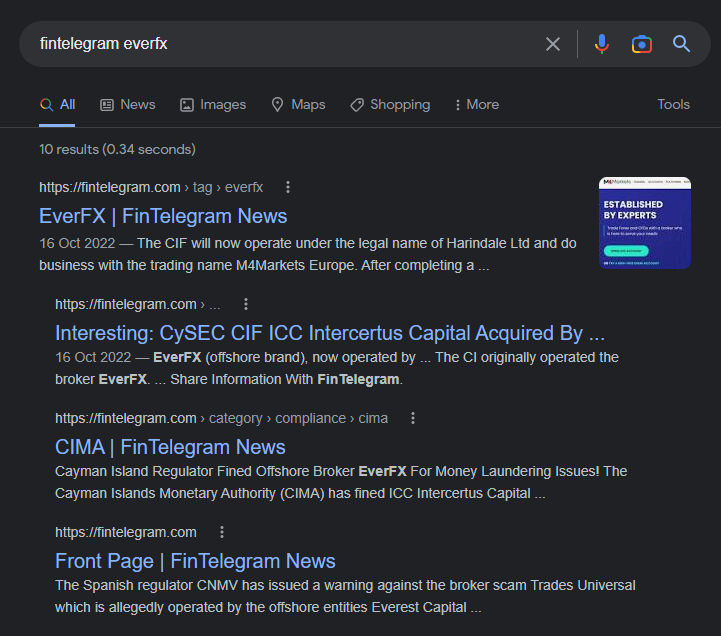The height and width of the screenshot is (636, 721).
Task: Select the All results tab
Action: pos(57,104)
